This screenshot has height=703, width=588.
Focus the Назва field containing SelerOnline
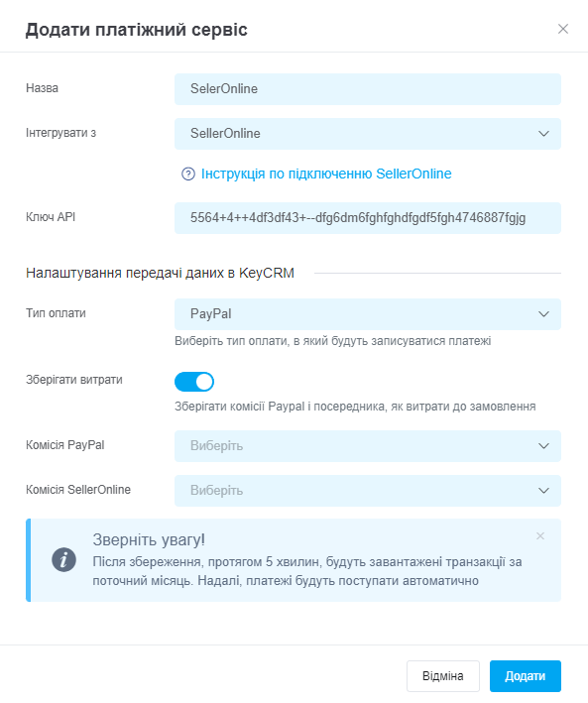pos(368,89)
